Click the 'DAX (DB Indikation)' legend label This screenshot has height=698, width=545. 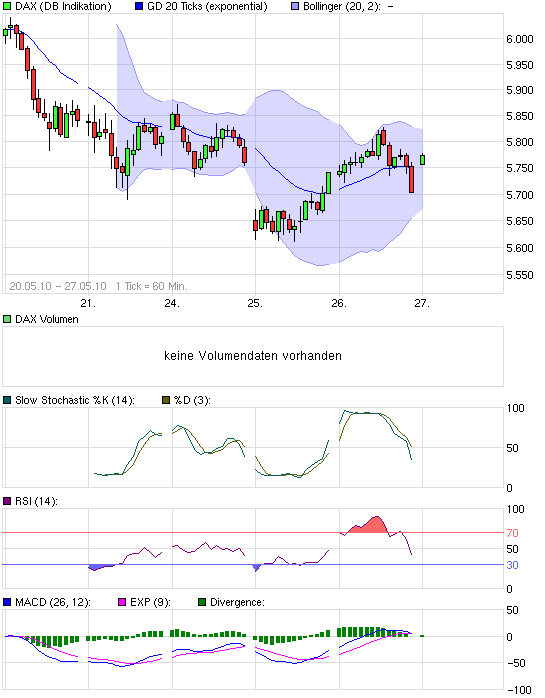(63, 7)
